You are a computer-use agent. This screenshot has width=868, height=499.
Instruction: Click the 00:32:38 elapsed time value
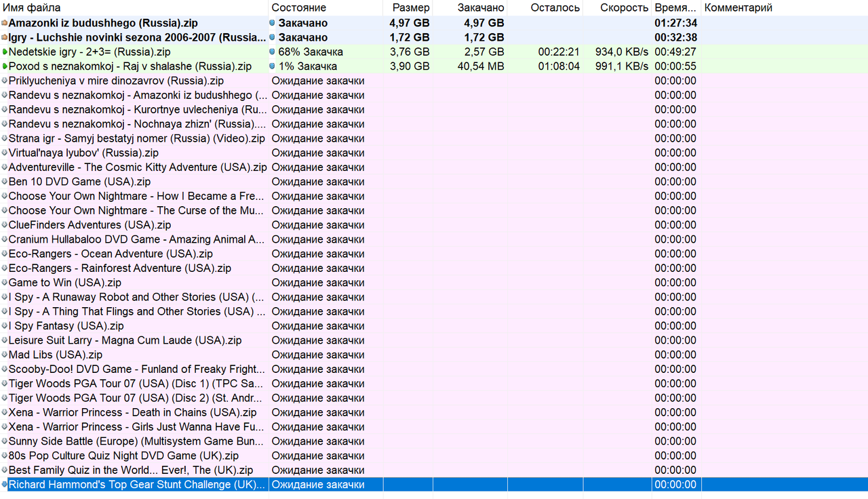click(676, 37)
